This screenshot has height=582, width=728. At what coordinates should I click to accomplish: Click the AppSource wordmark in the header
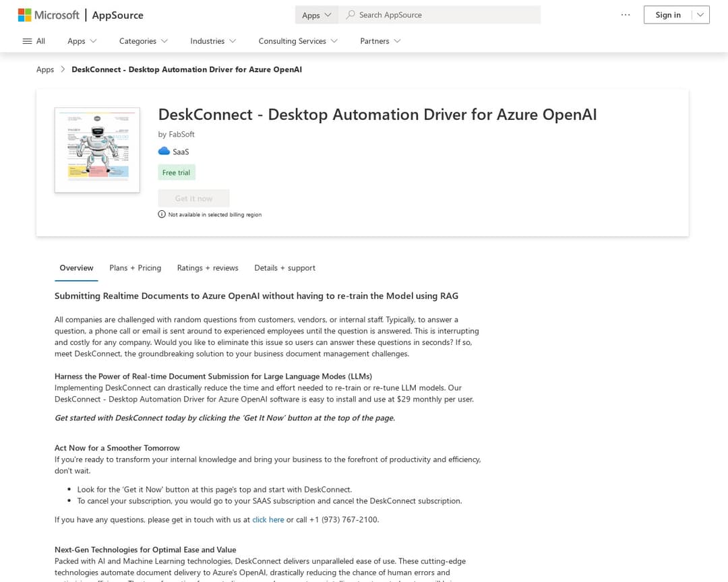[x=117, y=14]
